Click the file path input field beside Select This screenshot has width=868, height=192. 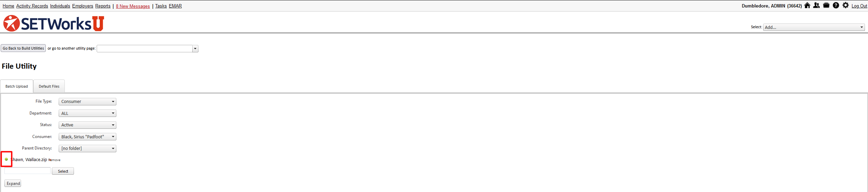point(27,171)
